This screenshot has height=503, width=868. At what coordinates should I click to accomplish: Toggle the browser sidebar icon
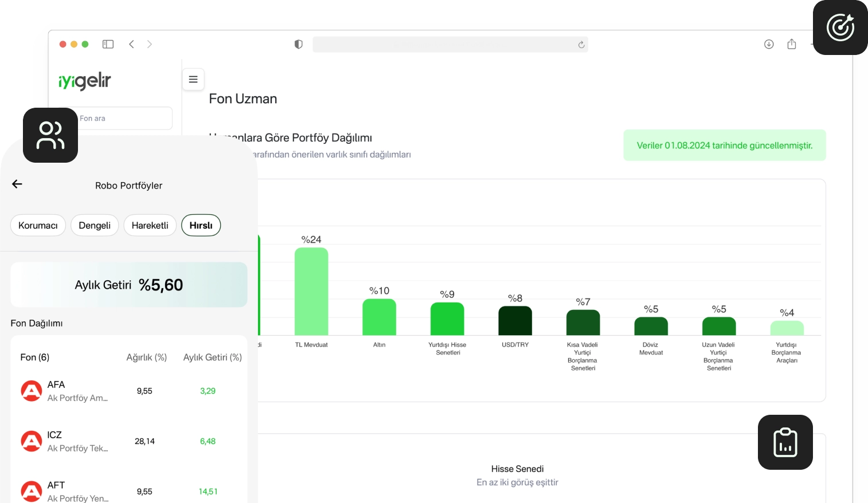[x=108, y=44]
